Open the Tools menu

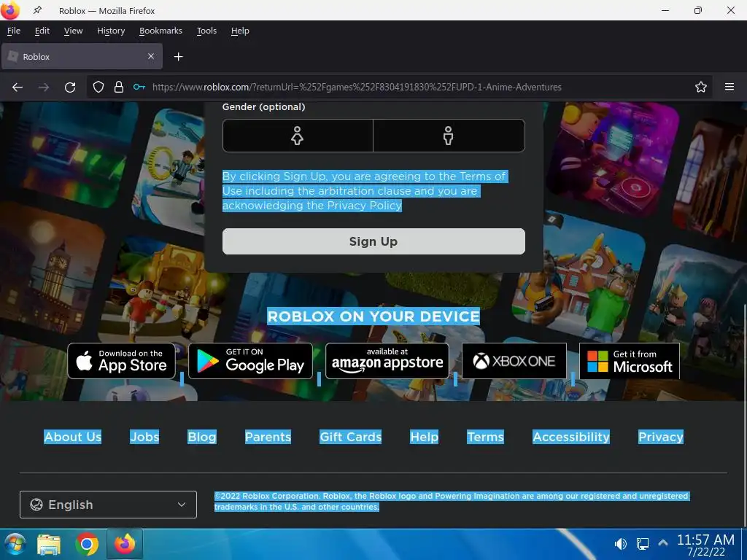206,31
